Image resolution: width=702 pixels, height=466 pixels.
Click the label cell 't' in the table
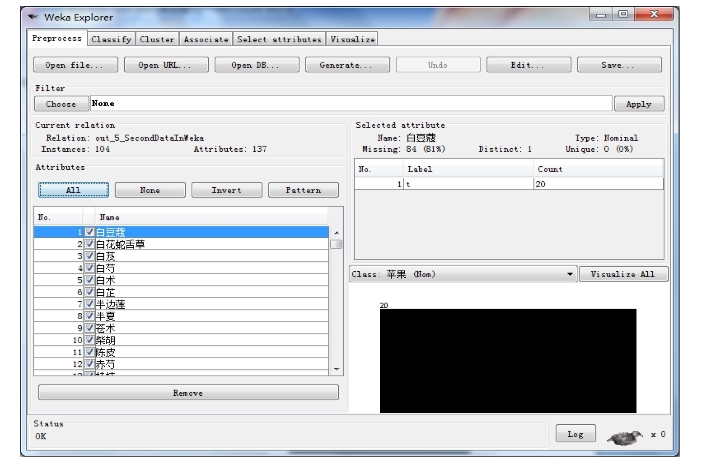(x=468, y=184)
